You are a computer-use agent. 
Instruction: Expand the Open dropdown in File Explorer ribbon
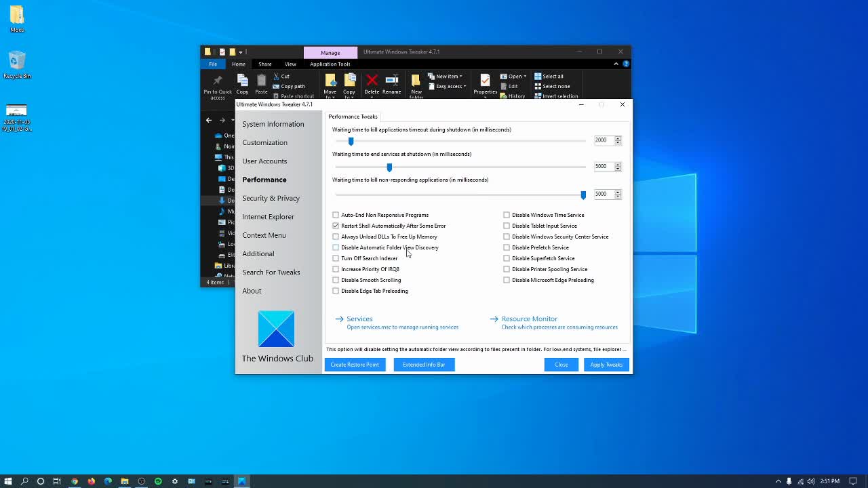click(x=513, y=76)
